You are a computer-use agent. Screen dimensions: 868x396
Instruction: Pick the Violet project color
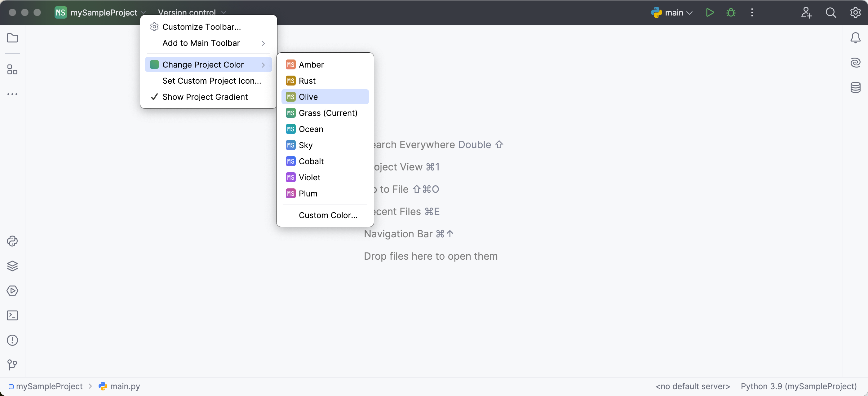325,178
